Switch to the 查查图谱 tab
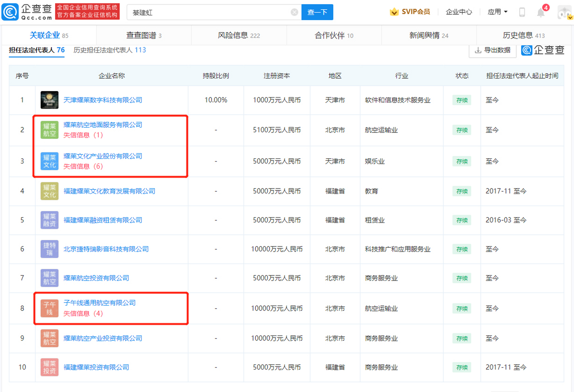This screenshot has height=392, width=574. click(144, 36)
